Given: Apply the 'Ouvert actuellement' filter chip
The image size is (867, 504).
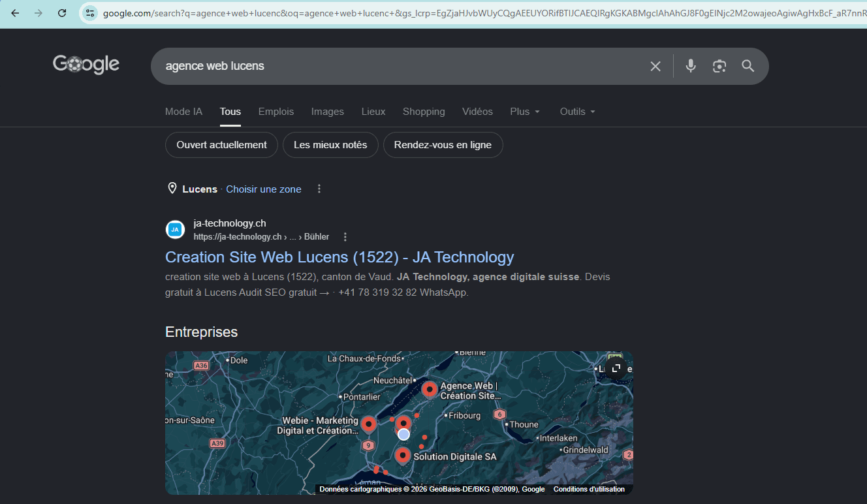Looking at the screenshot, I should (221, 145).
